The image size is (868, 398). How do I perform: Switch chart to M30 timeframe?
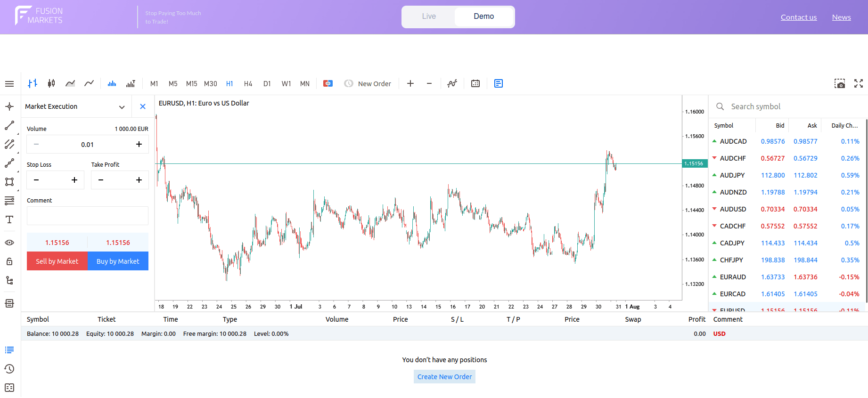pos(211,83)
